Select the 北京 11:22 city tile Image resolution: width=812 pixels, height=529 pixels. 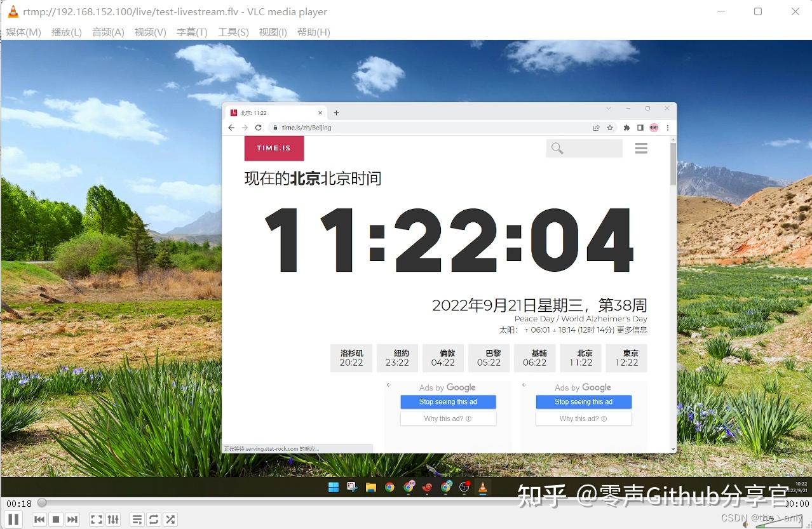[581, 358]
